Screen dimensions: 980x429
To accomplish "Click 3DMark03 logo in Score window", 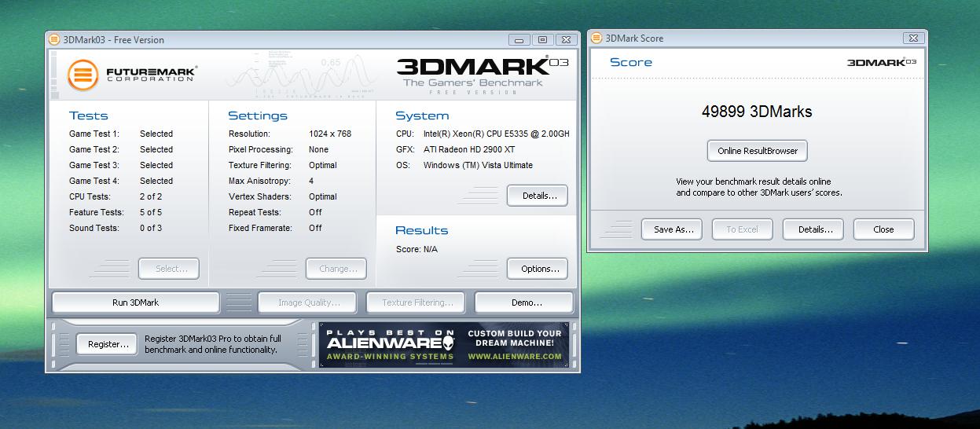I will tap(881, 62).
